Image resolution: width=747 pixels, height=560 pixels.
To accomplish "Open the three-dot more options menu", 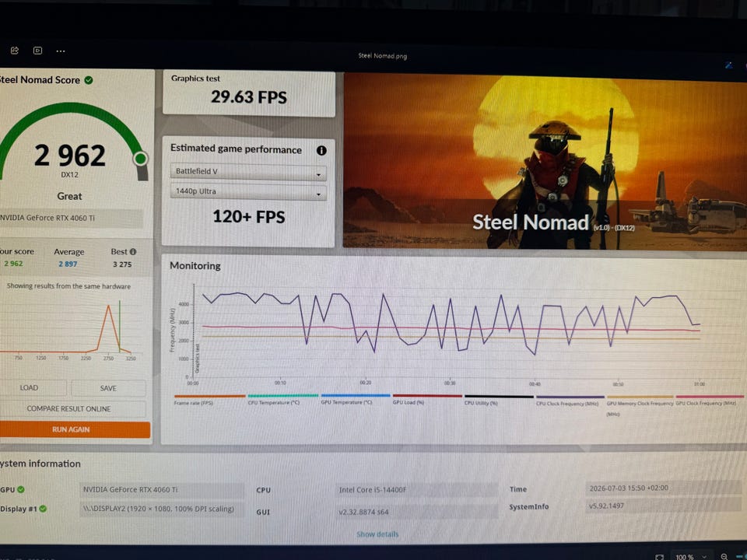I will click(61, 51).
